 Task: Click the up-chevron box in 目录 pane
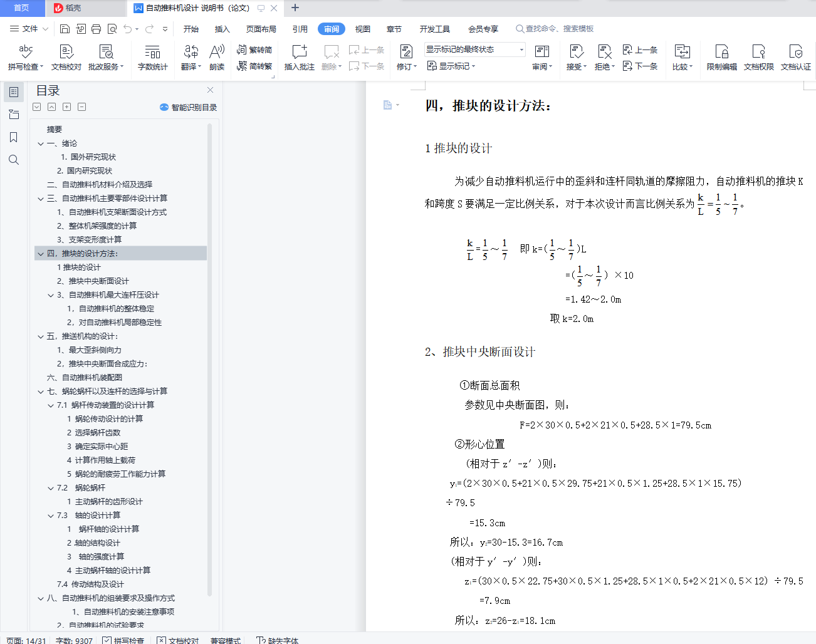point(52,107)
